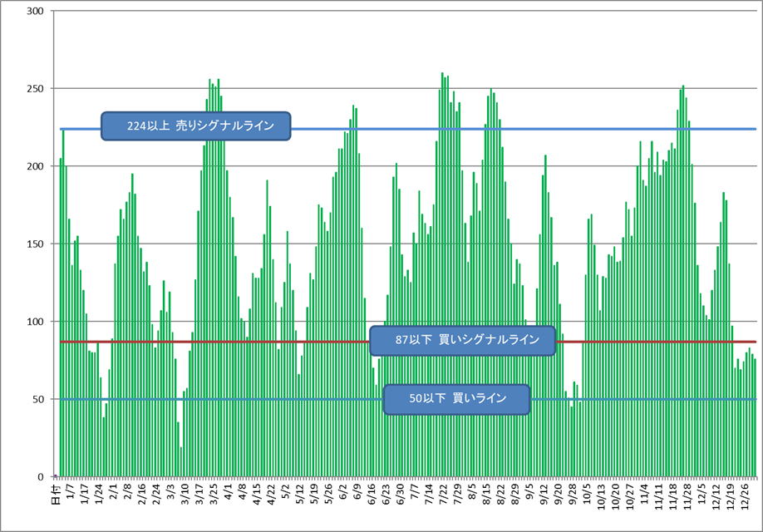Click the 300 label on the vertical axis

click(37, 12)
